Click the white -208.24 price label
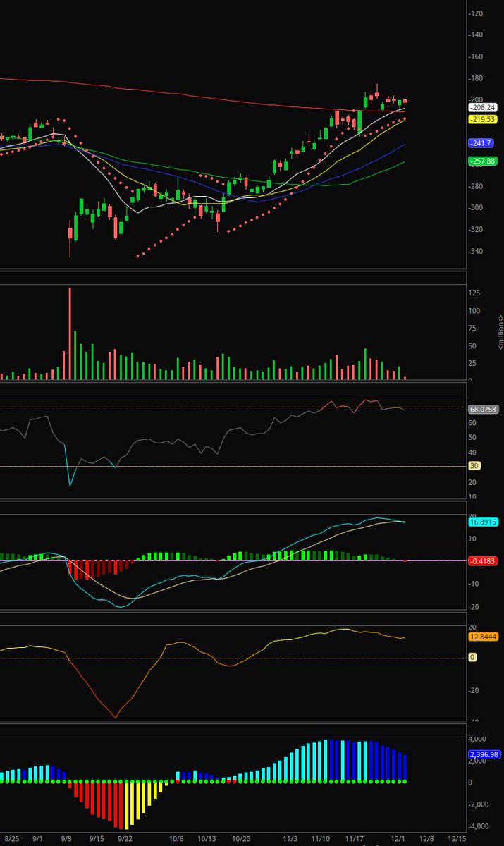This screenshot has width=504, height=846. tap(483, 107)
